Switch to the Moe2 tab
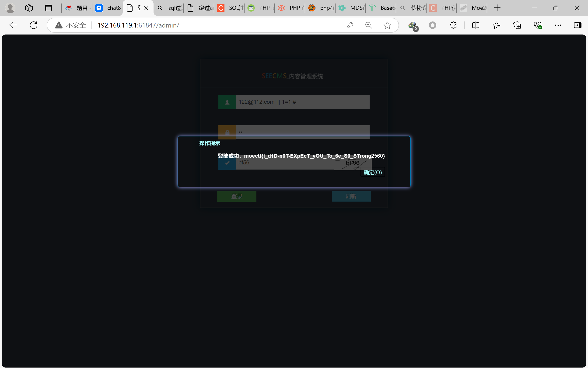The height and width of the screenshot is (368, 588). coord(472,8)
